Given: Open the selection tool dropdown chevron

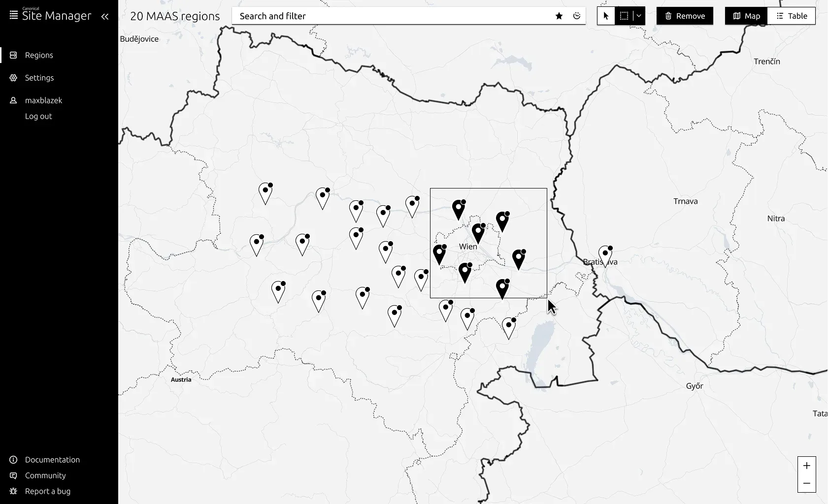Looking at the screenshot, I should point(638,15).
